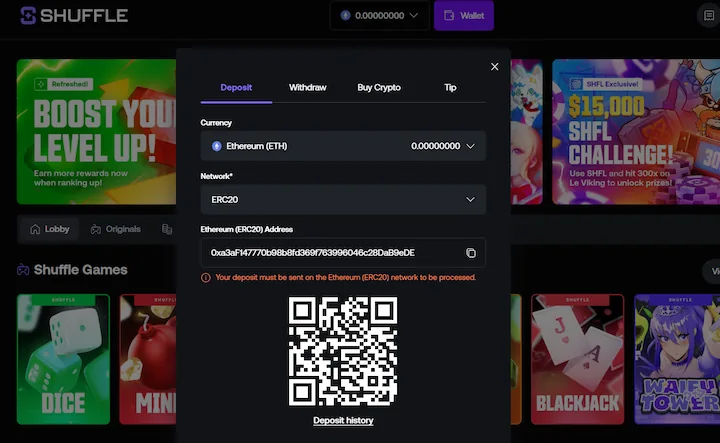Open the Blackjack game thumbnail

coord(577,360)
